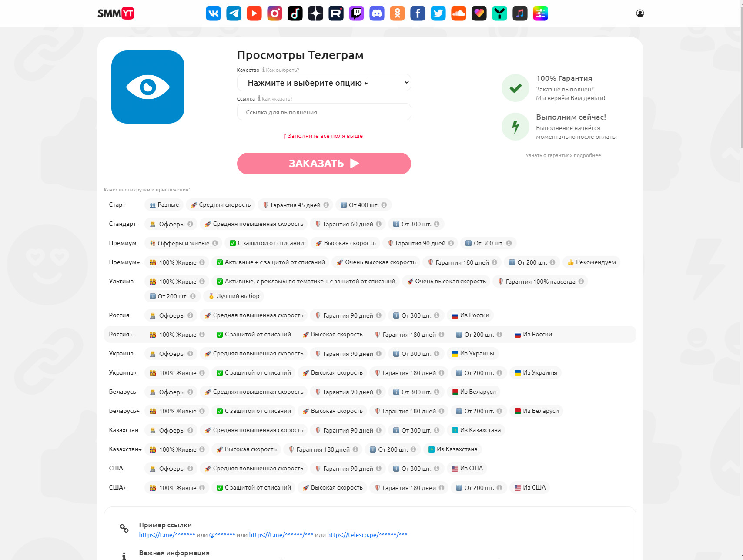Open the YouTube services icon
The image size is (743, 560).
point(254,13)
